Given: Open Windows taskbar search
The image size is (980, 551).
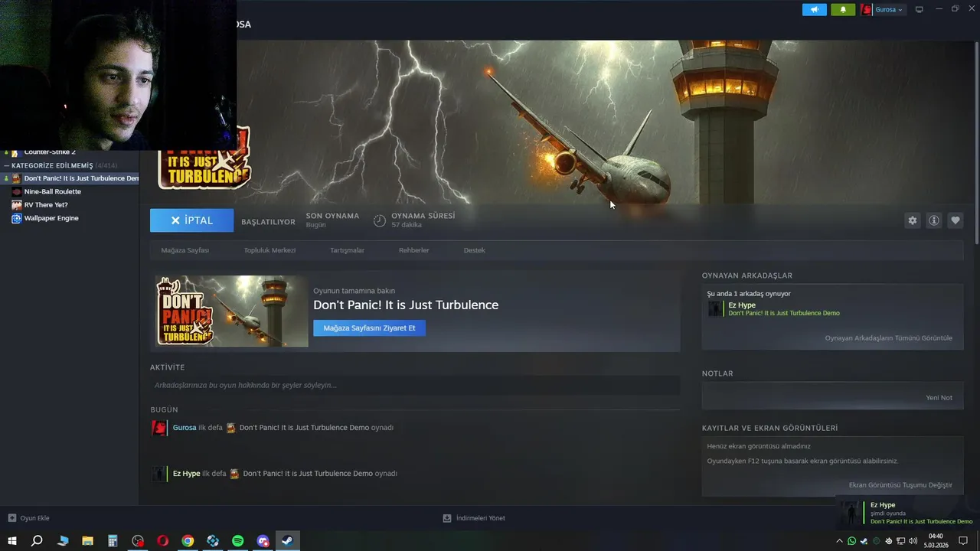Looking at the screenshot, I should (37, 541).
